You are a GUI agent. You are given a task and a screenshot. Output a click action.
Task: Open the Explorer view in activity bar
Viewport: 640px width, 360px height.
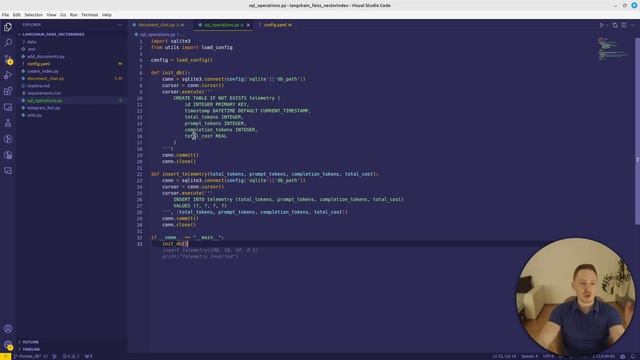click(8, 27)
